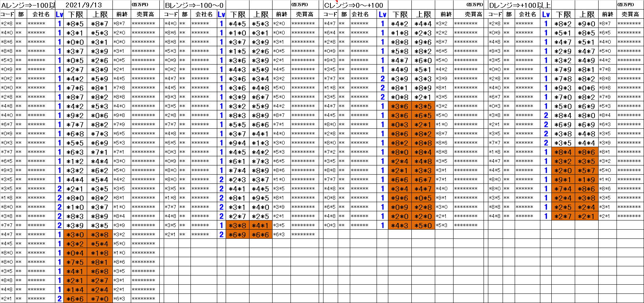Image resolution: width=644 pixels, height=303 pixels.
Task: Click C range 上限 cell *6*0
Action: pos(423,60)
